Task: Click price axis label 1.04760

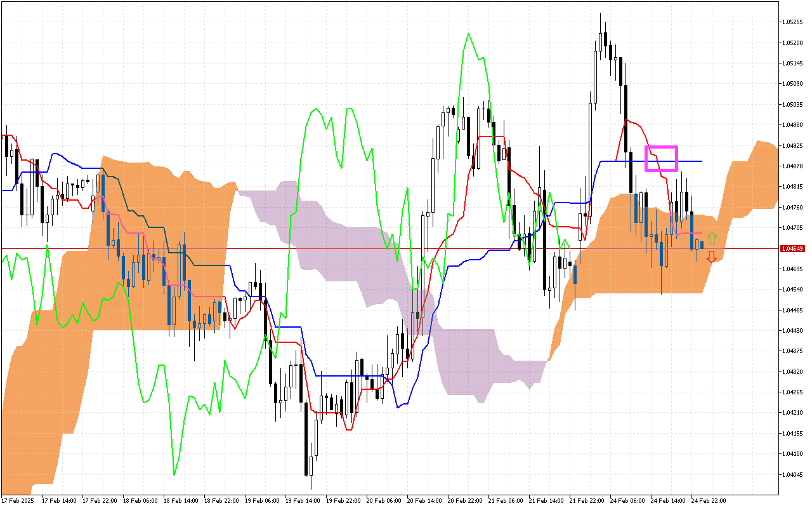Action: [793, 207]
